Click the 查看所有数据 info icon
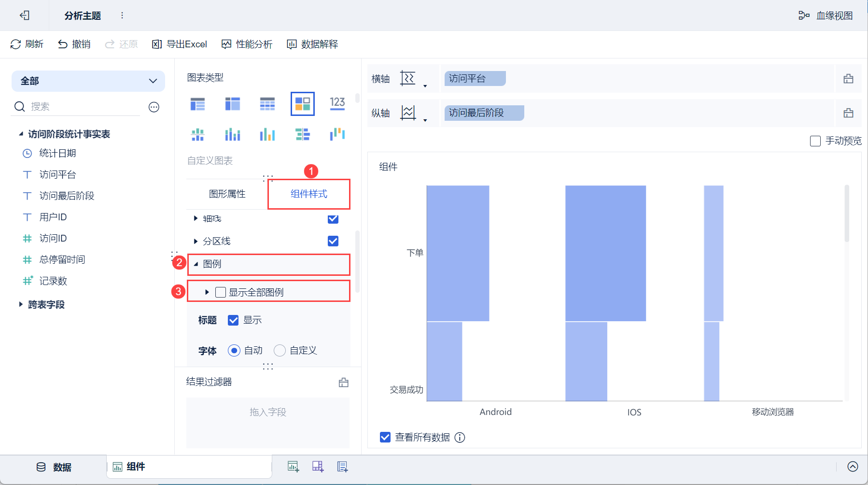Screen dimensions: 868x485 click(460, 438)
